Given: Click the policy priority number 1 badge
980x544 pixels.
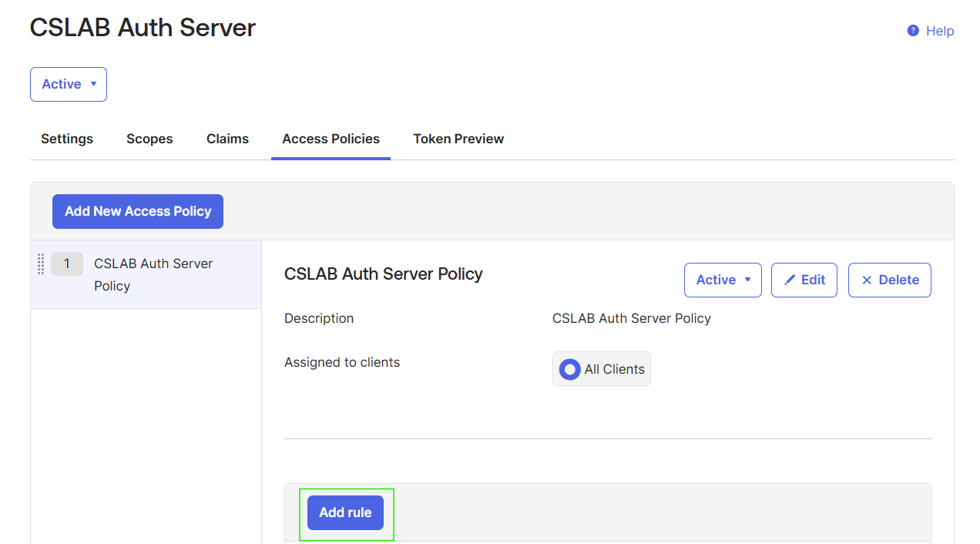Looking at the screenshot, I should click(67, 264).
